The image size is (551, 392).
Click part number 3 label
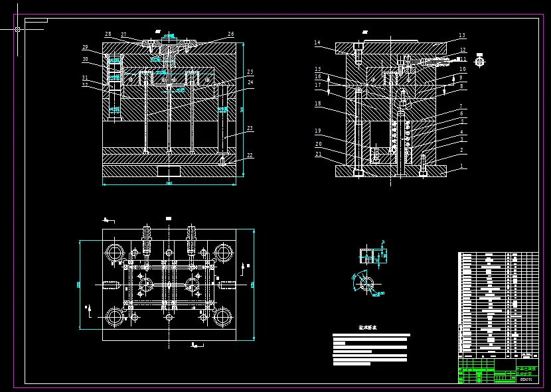point(462,139)
